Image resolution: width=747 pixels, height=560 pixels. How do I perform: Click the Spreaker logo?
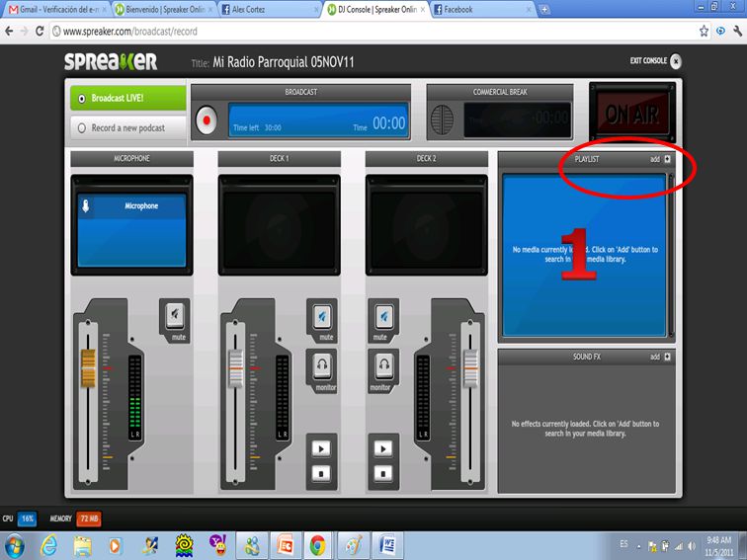coord(111,61)
